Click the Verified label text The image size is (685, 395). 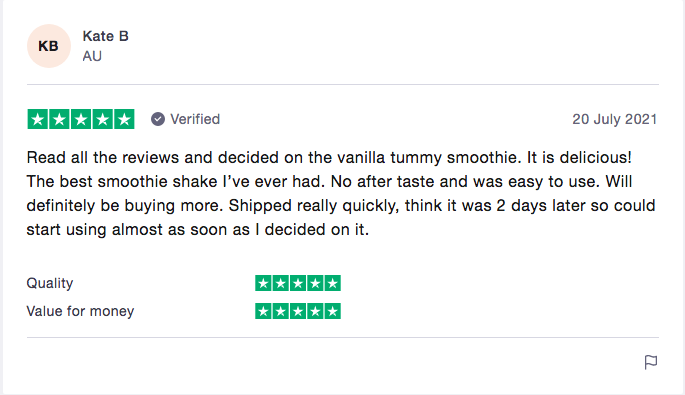pyautogui.click(x=195, y=119)
